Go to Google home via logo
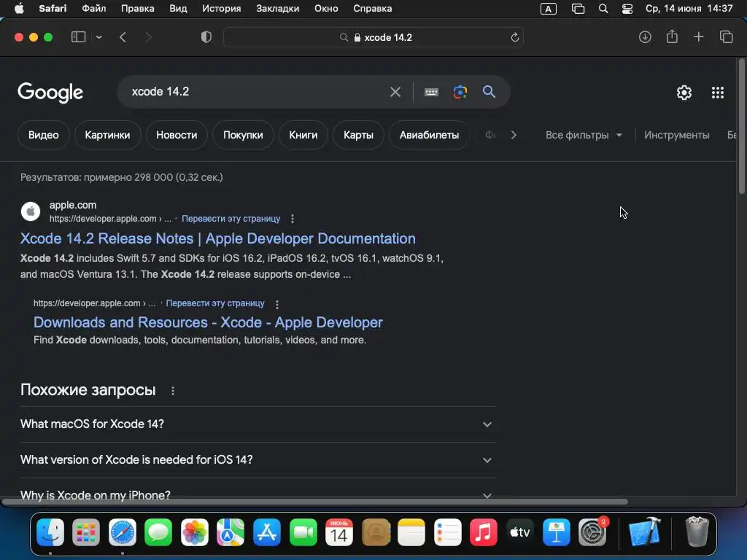Image resolution: width=747 pixels, height=560 pixels. point(50,93)
